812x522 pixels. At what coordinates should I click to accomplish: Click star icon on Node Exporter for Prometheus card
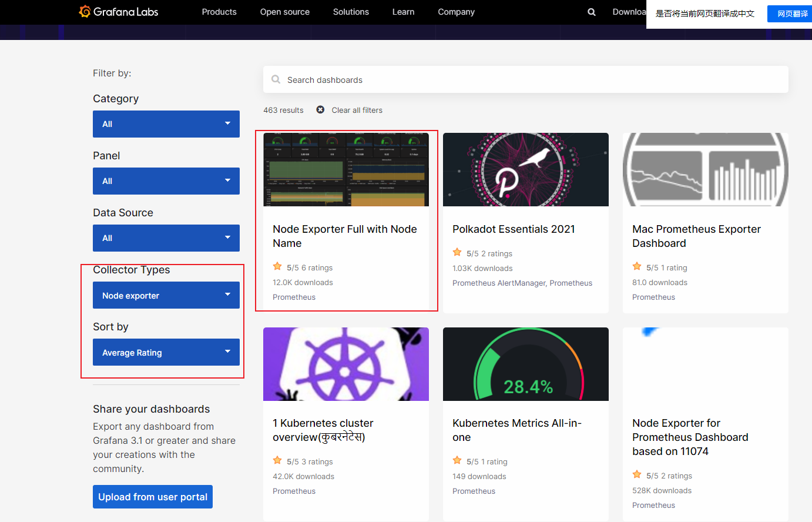tap(637, 475)
